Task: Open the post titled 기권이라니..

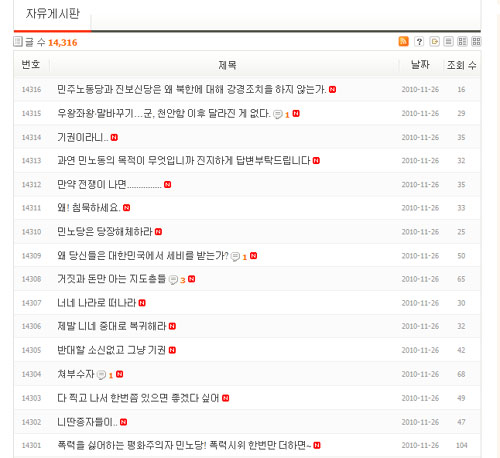Action: click(83, 137)
